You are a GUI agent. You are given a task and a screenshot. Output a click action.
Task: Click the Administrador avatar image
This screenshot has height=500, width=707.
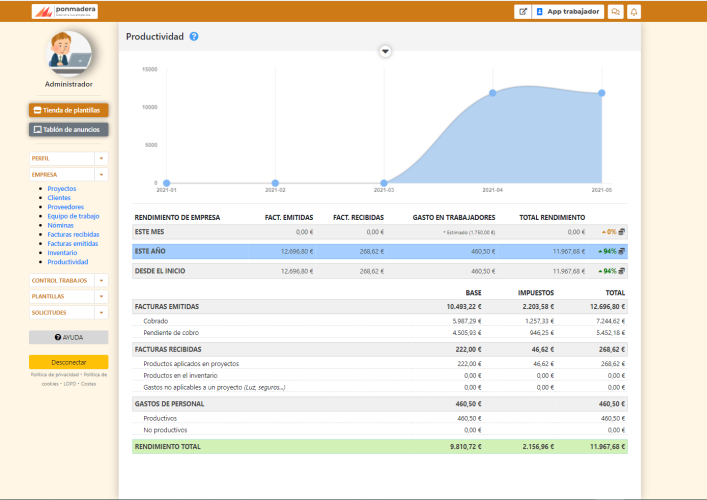[x=68, y=53]
